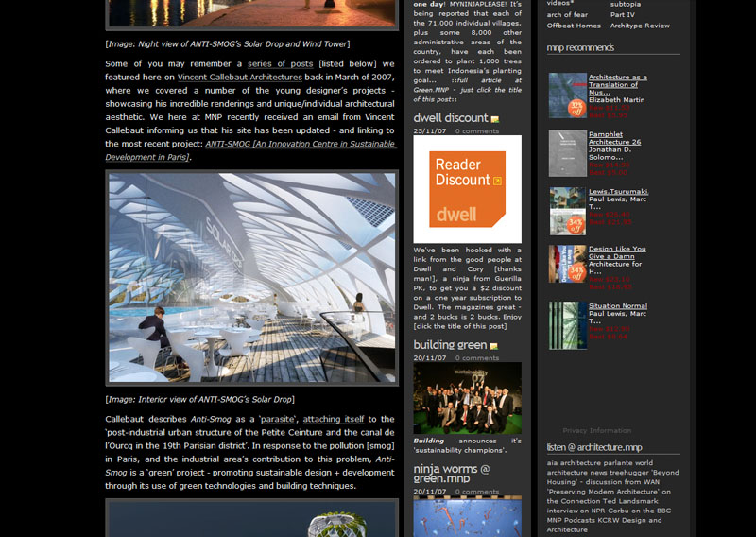Click the Lewis.Tsurumaki book cover image

click(567, 210)
